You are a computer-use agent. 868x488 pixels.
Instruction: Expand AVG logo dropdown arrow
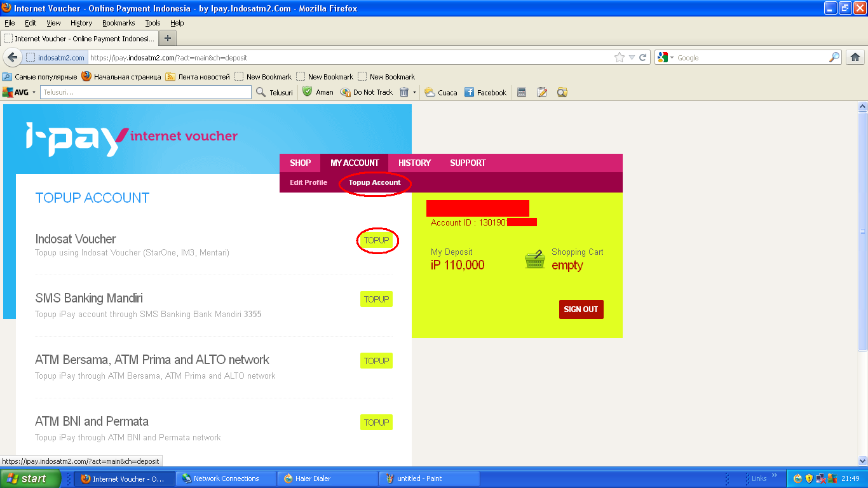pyautogui.click(x=34, y=92)
